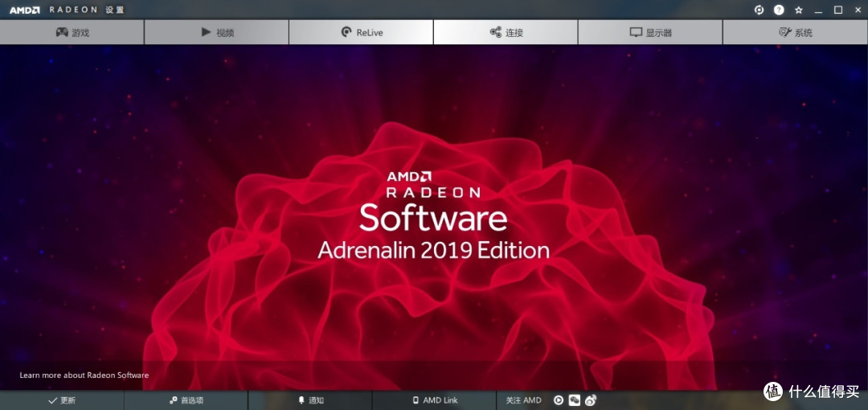The image size is (868, 410).
Task: Open 首选项 (Preferences) in the bottom bar
Action: click(186, 400)
